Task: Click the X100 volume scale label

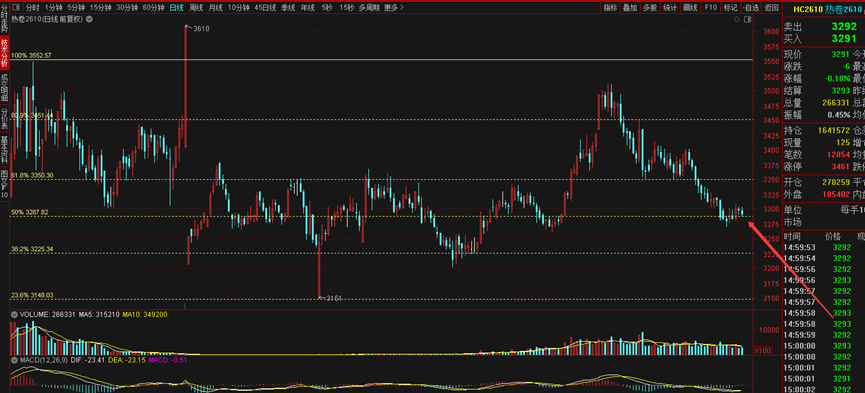Action: click(762, 350)
